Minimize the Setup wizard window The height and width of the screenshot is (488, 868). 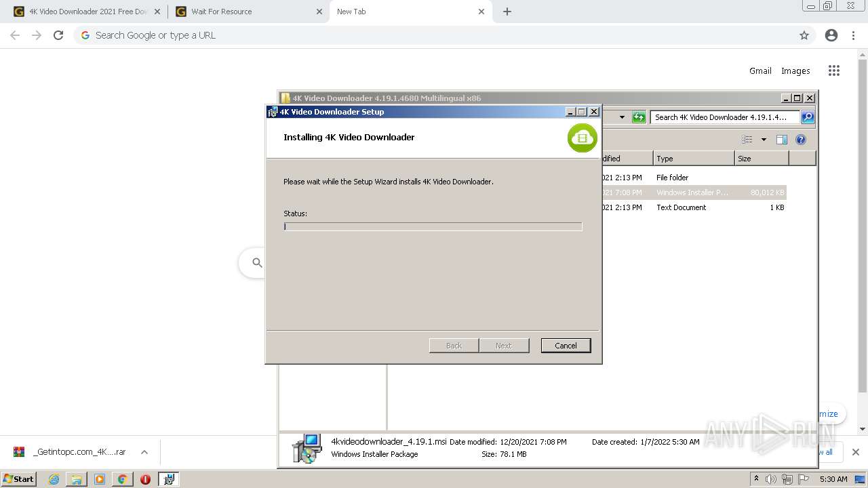coord(570,112)
